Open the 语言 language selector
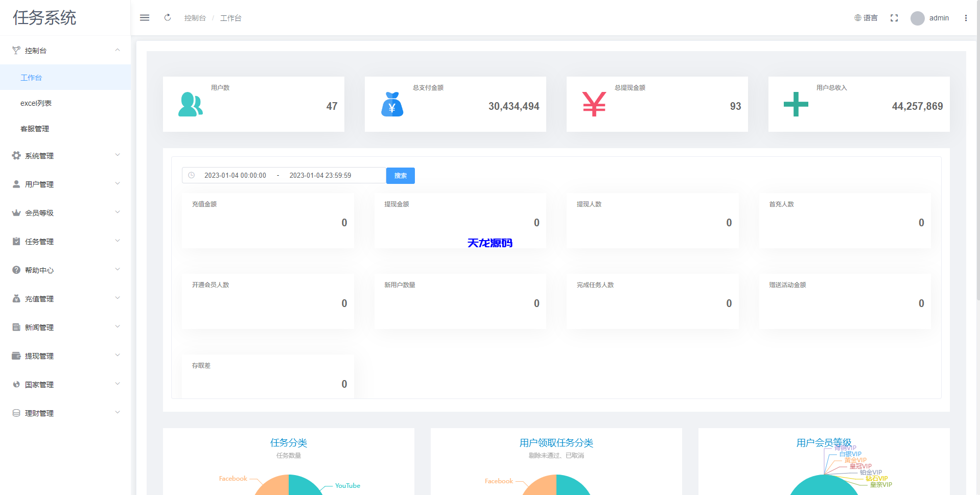 [x=866, y=18]
